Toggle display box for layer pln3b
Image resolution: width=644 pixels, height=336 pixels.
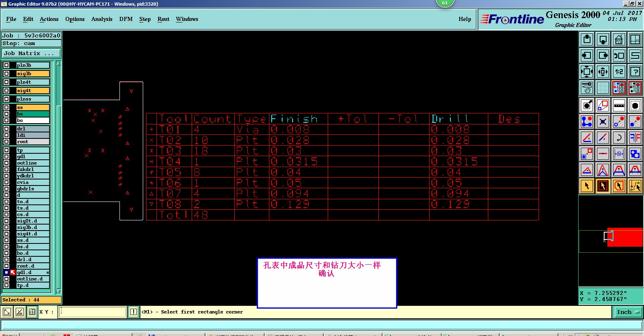6,65
